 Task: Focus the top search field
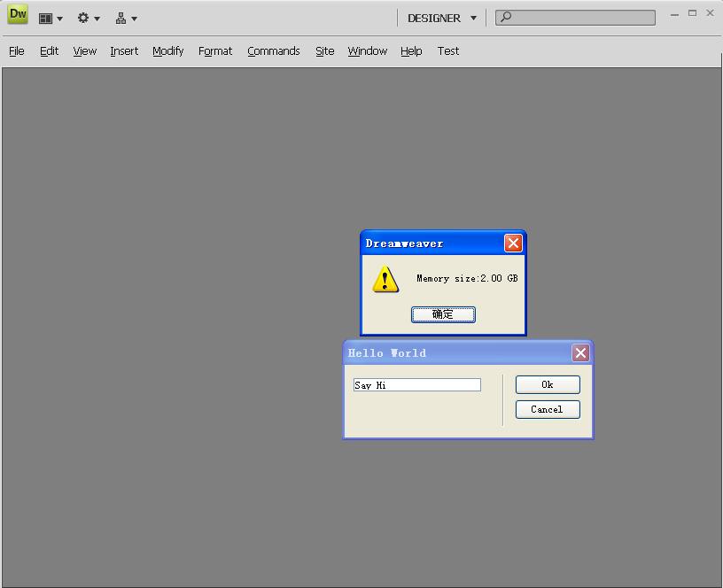pyautogui.click(x=575, y=18)
